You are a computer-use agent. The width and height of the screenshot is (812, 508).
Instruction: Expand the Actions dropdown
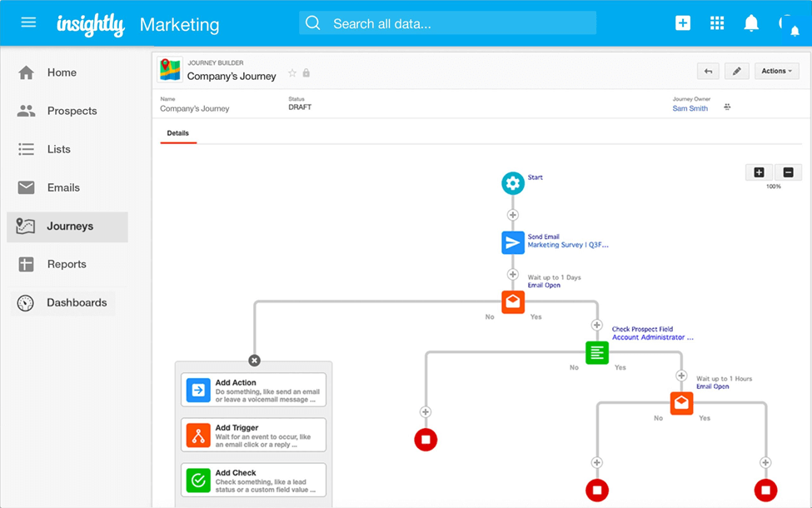[777, 72]
